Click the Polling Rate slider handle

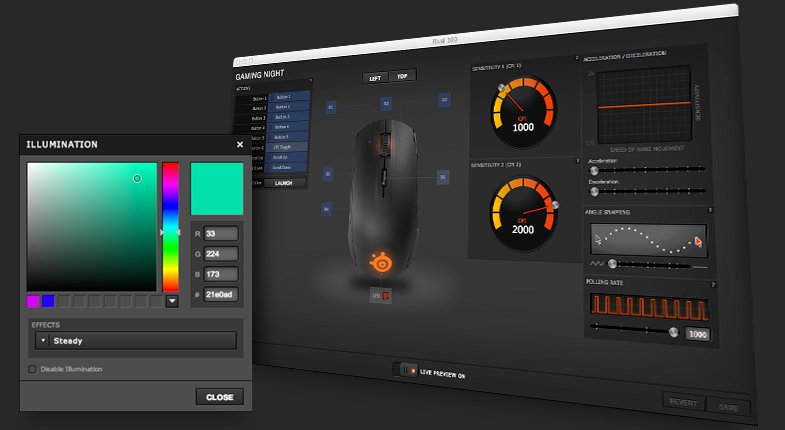click(674, 332)
